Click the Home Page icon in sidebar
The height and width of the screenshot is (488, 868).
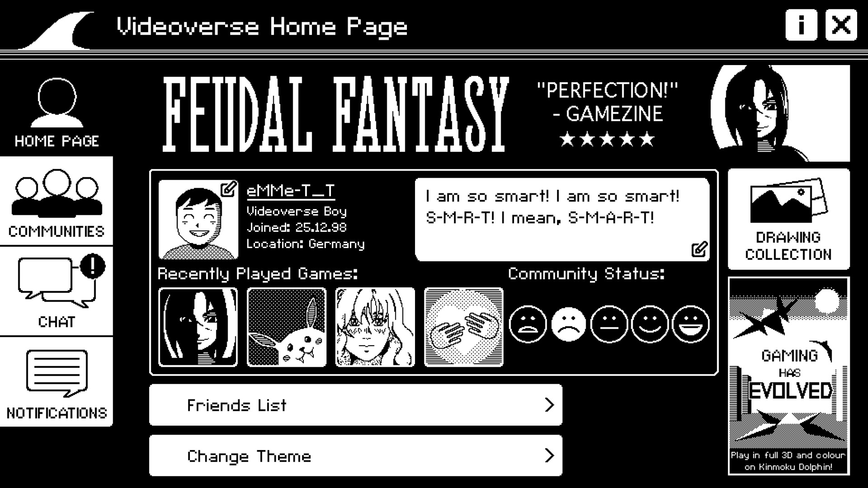click(x=57, y=111)
